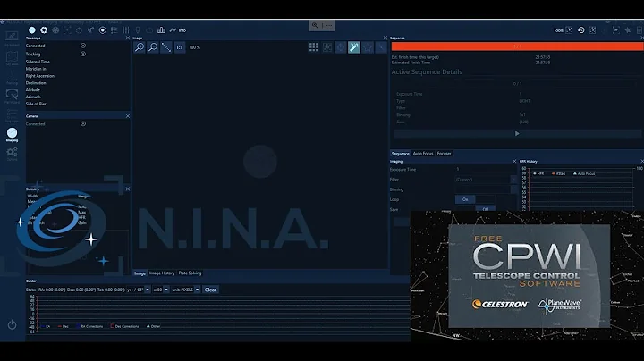This screenshot has width=644, height=361.
Task: Click the Tracking status indicator in Telescope panel
Action: (x=83, y=54)
